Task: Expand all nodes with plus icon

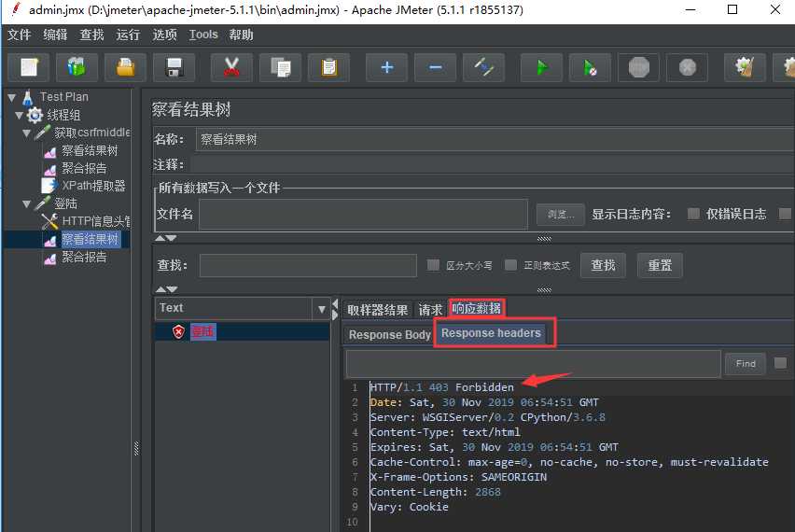Action: click(387, 67)
